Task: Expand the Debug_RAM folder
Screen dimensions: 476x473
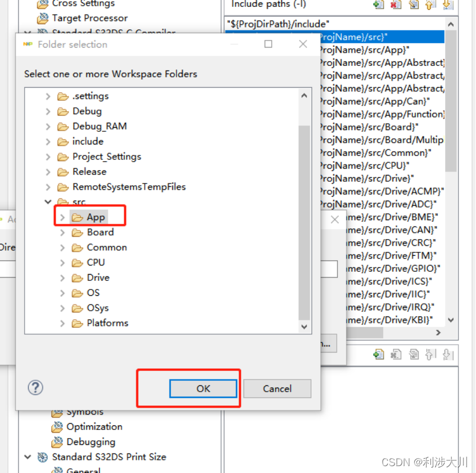Action: click(x=48, y=126)
